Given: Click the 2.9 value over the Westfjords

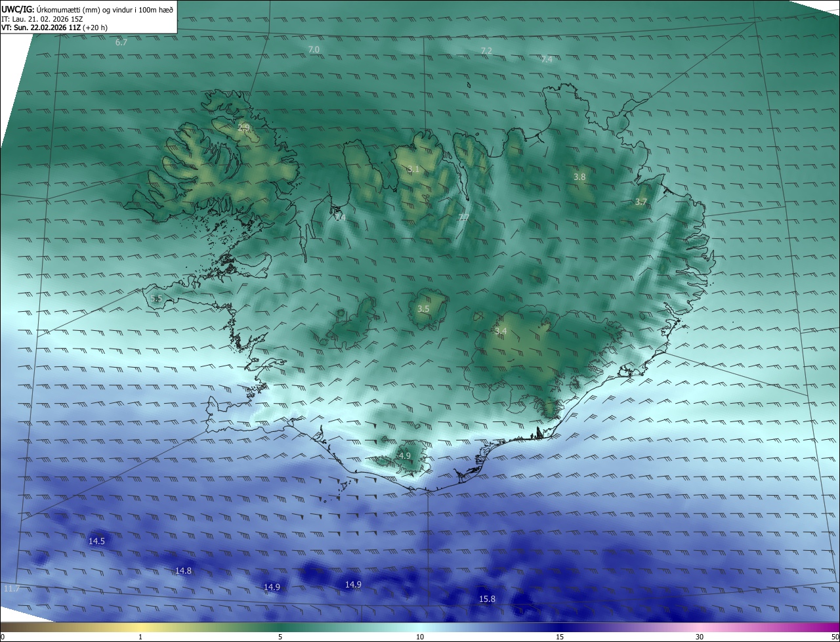Looking at the screenshot, I should coord(243,127).
